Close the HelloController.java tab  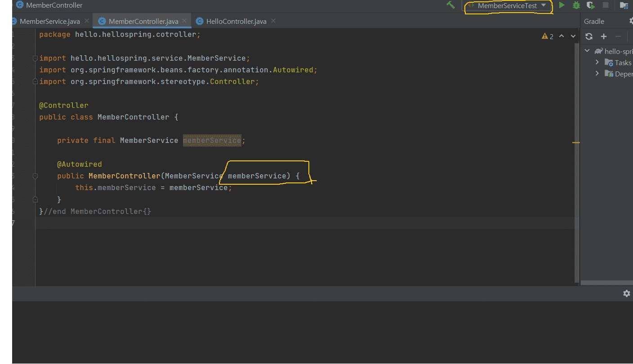(x=273, y=21)
